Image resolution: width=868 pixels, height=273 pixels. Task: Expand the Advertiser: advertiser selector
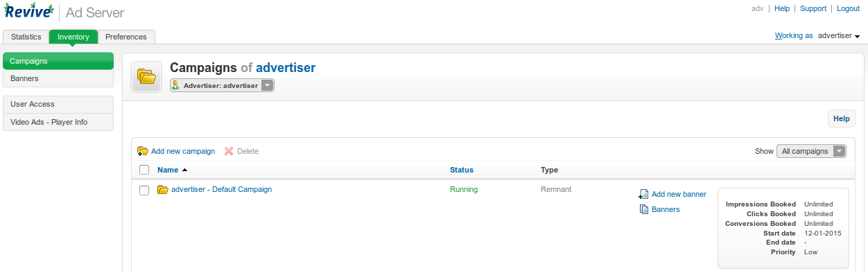(x=222, y=85)
